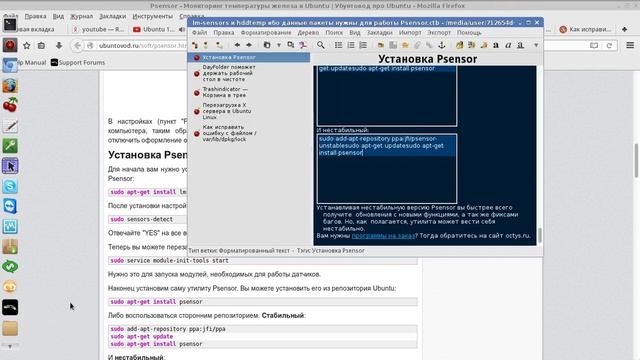Go to previous visited node arrow
Viewport: 640px width, 360px height.
click(x=237, y=45)
